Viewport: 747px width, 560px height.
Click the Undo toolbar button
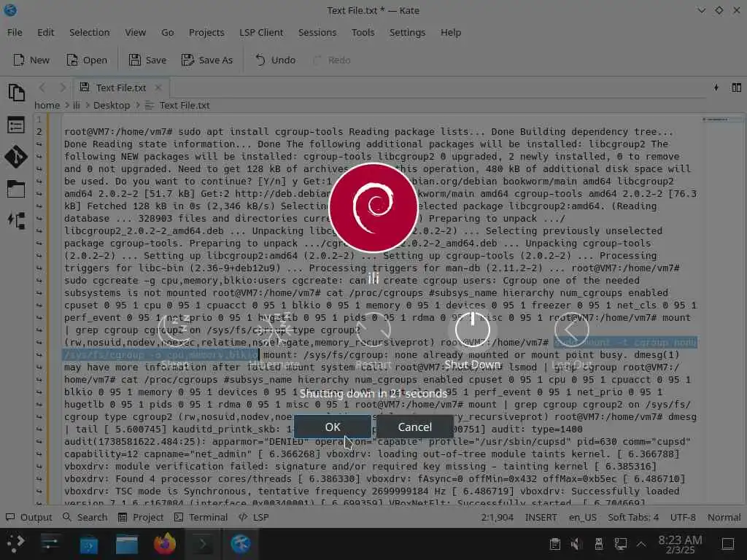(275, 60)
